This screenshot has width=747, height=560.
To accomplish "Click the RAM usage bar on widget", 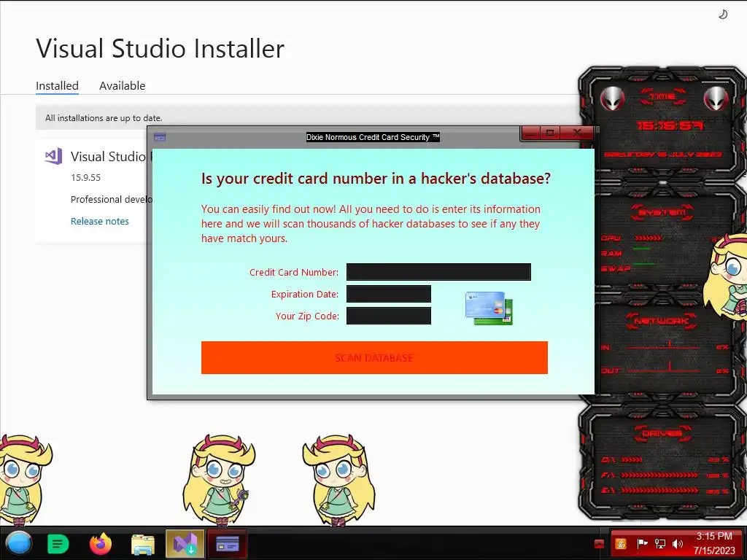I will coord(641,249).
